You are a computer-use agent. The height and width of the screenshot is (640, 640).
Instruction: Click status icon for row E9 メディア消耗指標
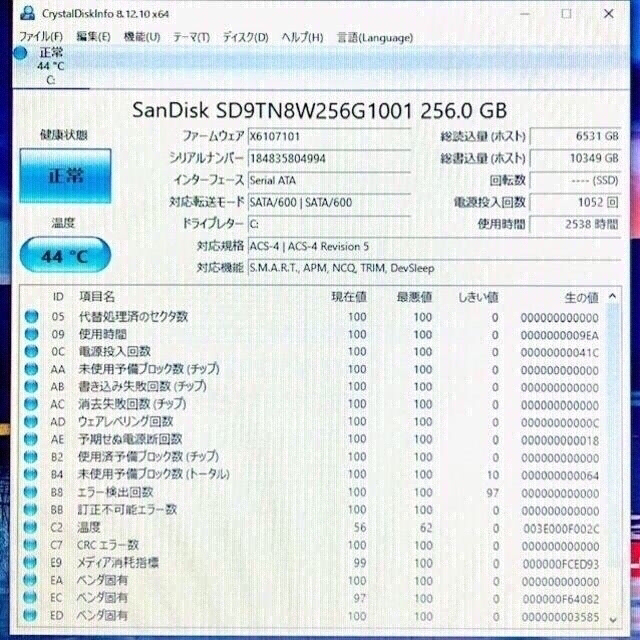click(x=30, y=562)
